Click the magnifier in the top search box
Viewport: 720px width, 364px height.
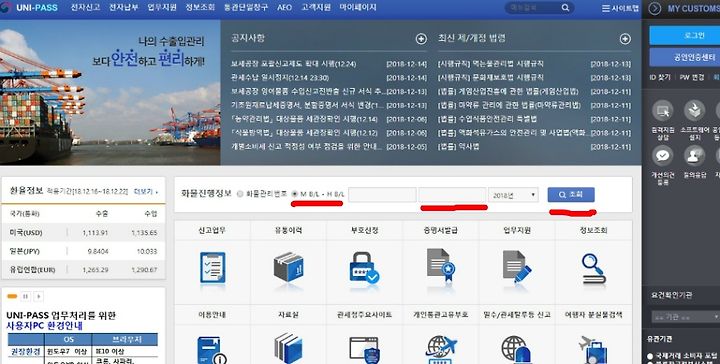coord(565,8)
